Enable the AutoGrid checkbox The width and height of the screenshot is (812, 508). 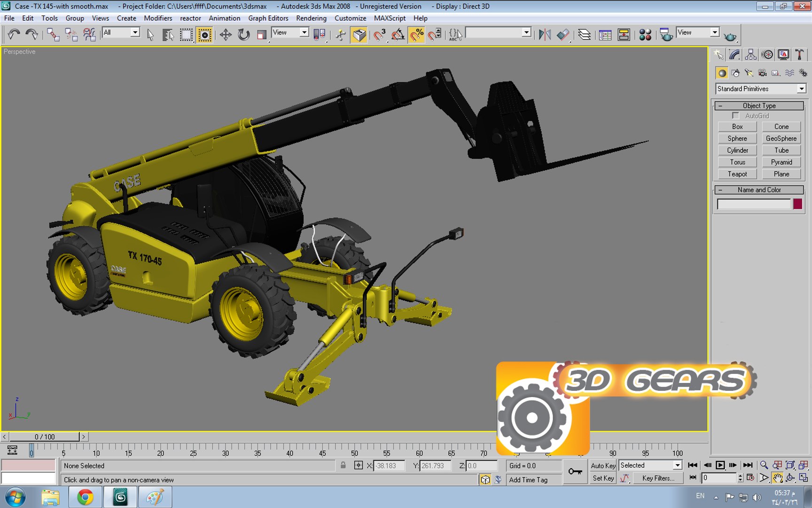click(736, 116)
